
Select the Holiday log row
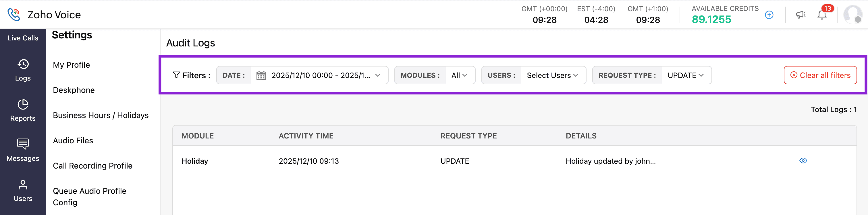(371, 161)
